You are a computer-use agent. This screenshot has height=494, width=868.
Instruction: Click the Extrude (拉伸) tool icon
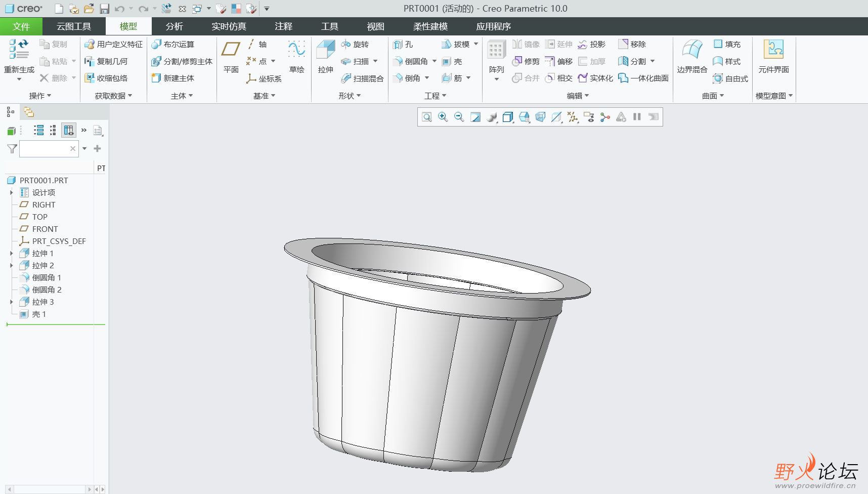tap(325, 50)
